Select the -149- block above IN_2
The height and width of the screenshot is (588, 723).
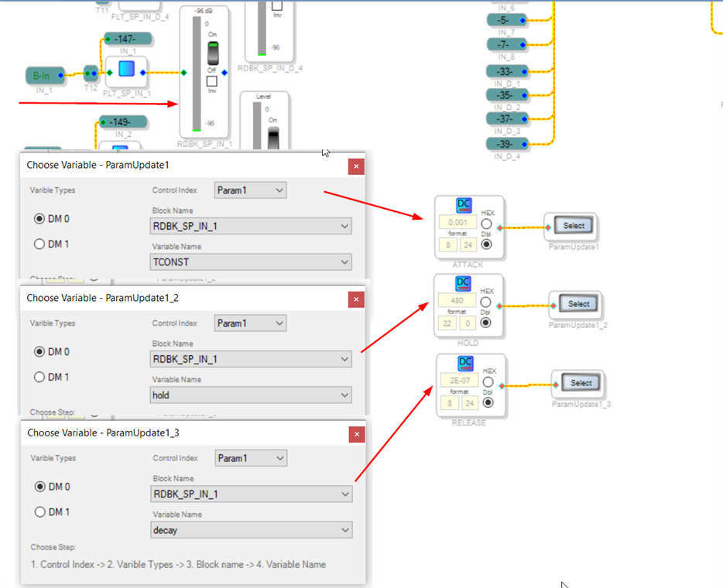123,122
